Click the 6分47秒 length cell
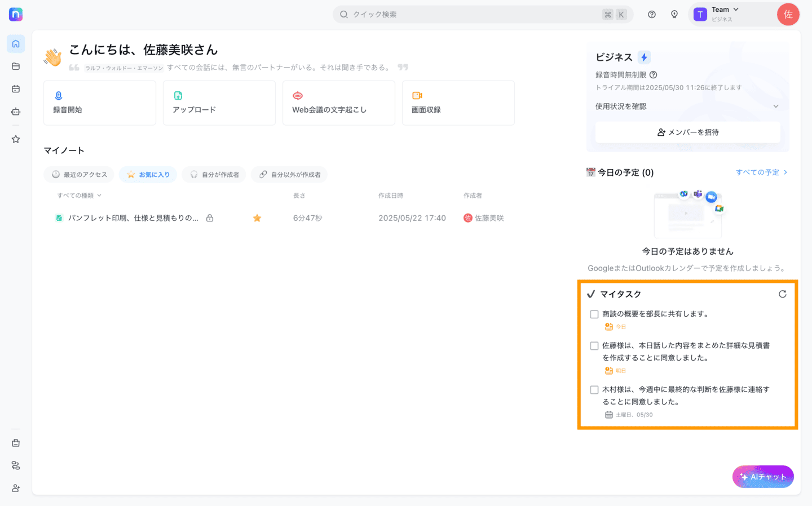The image size is (812, 506). [307, 218]
